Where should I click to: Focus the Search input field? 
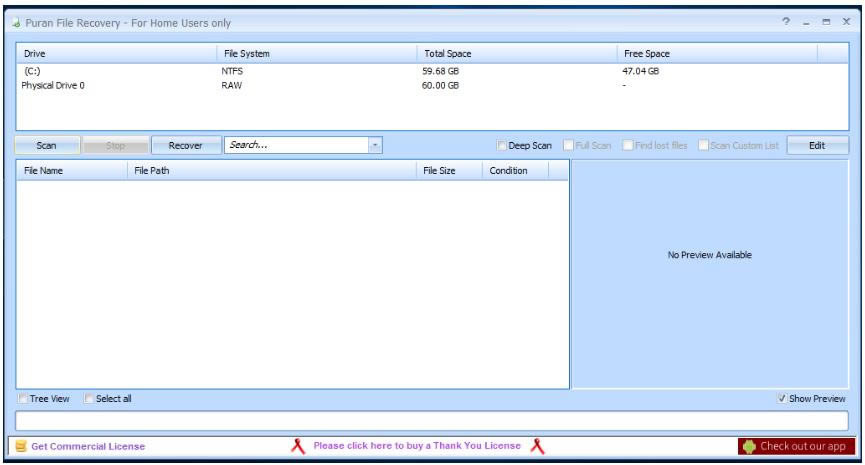coord(297,145)
